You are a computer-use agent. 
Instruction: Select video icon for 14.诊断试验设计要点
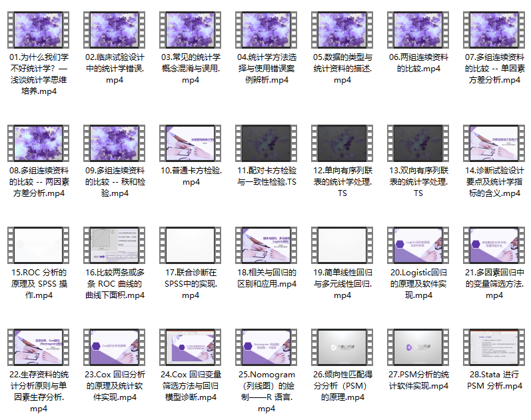[x=494, y=143]
